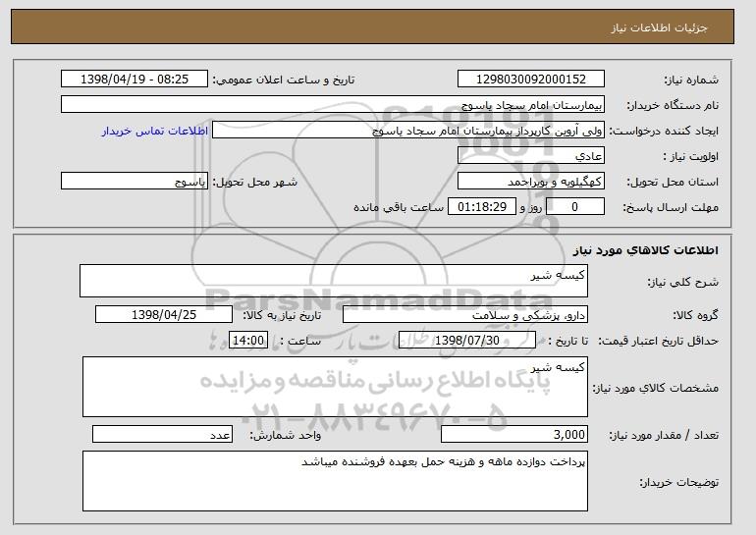Click the label گروه کالا
This screenshot has width=756, height=535.
pos(696,316)
